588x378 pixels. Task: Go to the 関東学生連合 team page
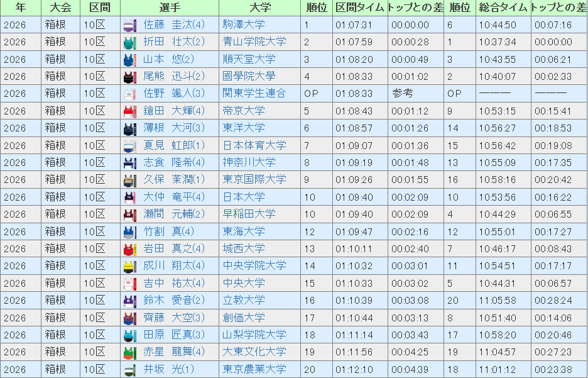point(254,94)
